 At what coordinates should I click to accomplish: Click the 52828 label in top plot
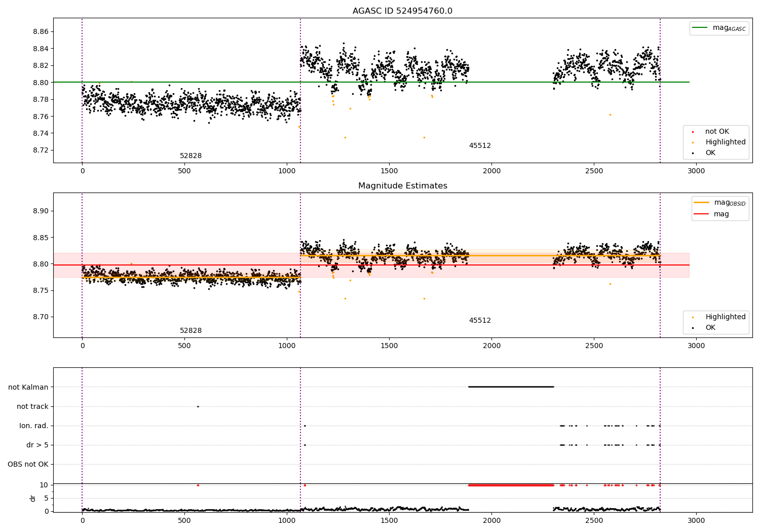(x=191, y=156)
